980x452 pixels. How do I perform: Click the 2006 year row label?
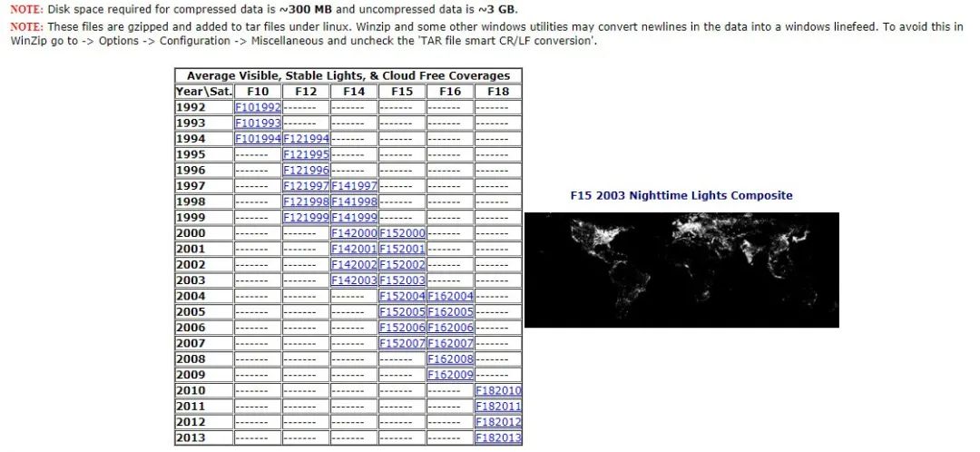[x=191, y=328]
